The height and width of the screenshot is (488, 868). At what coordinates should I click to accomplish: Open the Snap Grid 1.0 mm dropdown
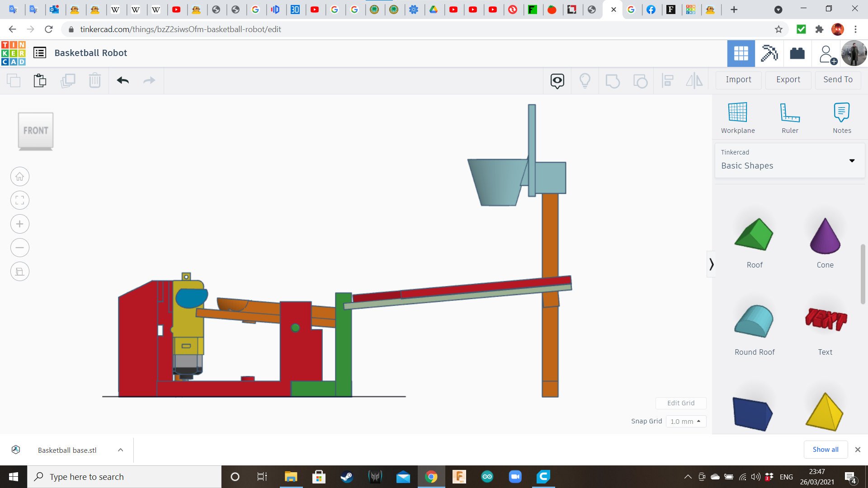[x=686, y=421]
